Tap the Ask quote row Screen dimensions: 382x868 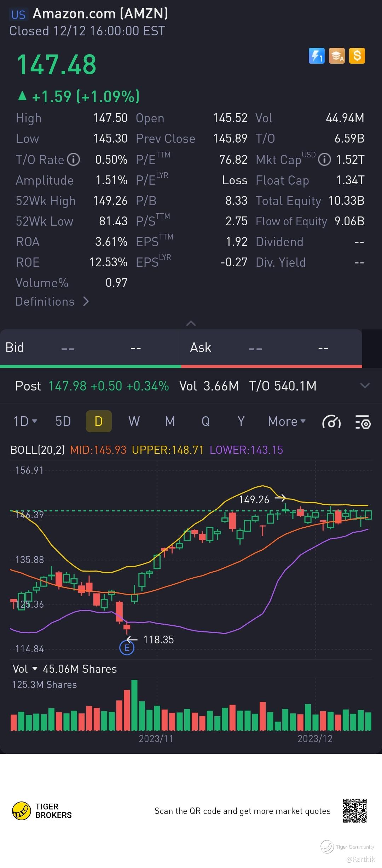tap(272, 348)
